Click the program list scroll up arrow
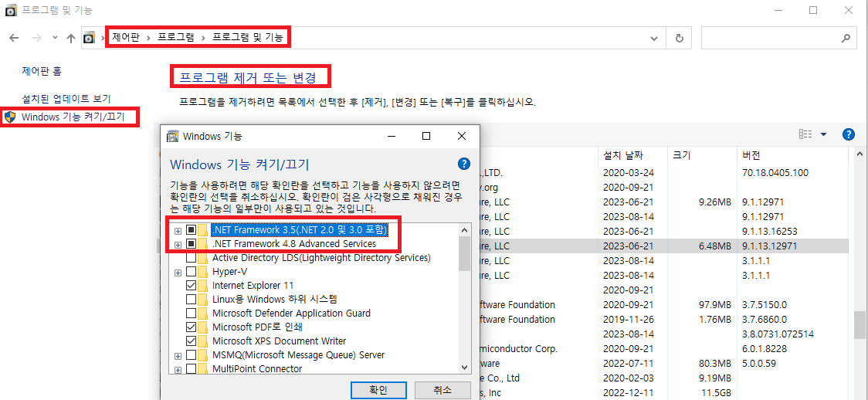 tap(859, 154)
